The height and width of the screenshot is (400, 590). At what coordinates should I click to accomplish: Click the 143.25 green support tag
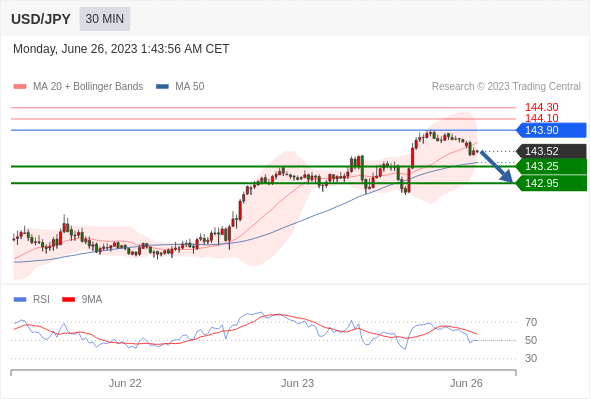(551, 166)
